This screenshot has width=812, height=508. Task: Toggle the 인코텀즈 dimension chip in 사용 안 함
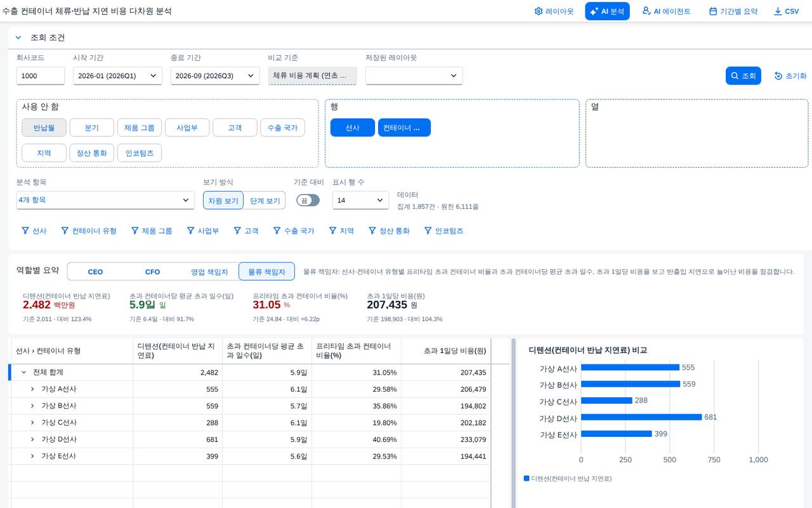[x=140, y=153]
